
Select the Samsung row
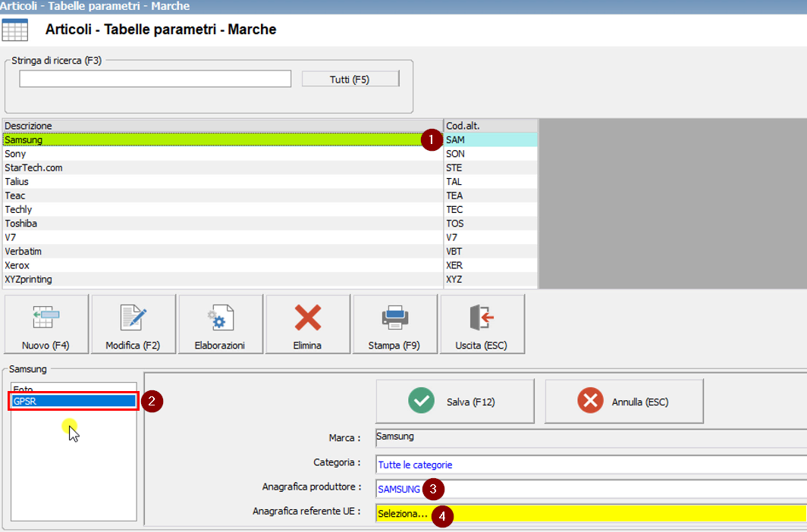[x=223, y=139]
